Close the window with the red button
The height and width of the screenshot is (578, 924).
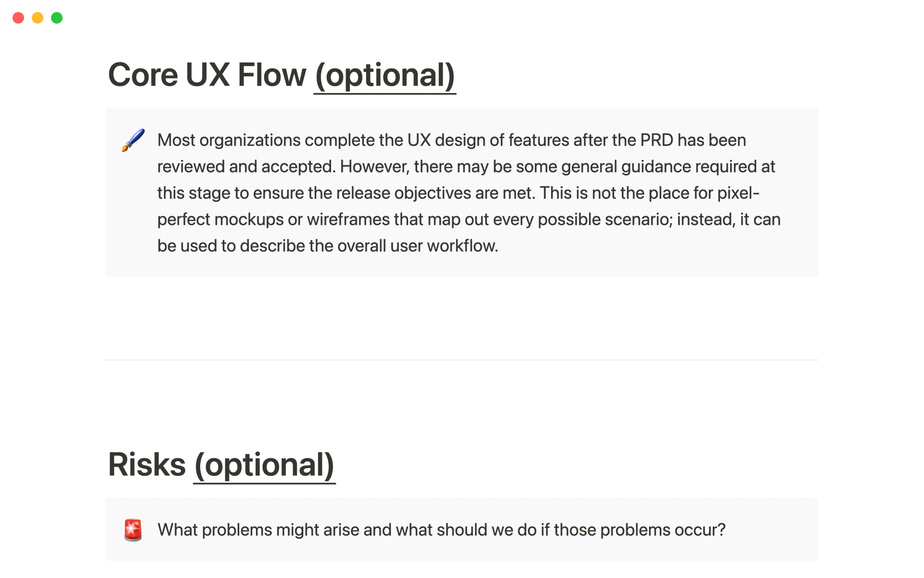click(x=18, y=18)
